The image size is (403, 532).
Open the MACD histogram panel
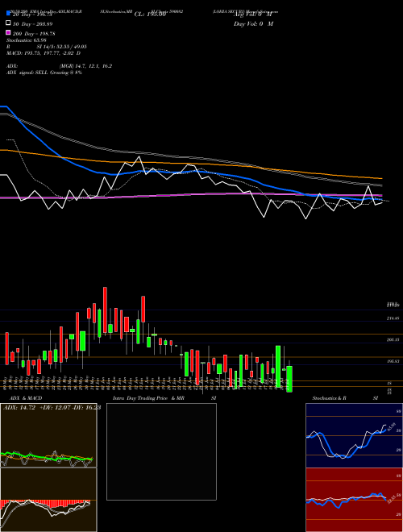coord(48,500)
